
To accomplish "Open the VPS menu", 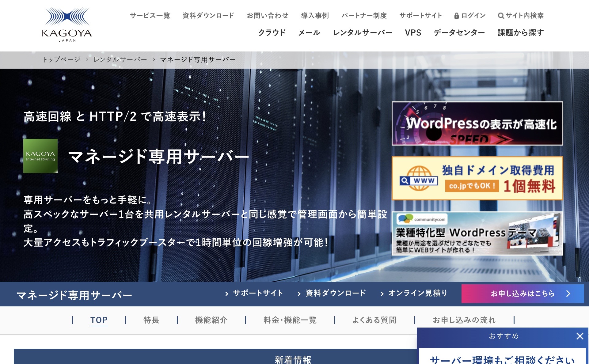I will pyautogui.click(x=413, y=32).
